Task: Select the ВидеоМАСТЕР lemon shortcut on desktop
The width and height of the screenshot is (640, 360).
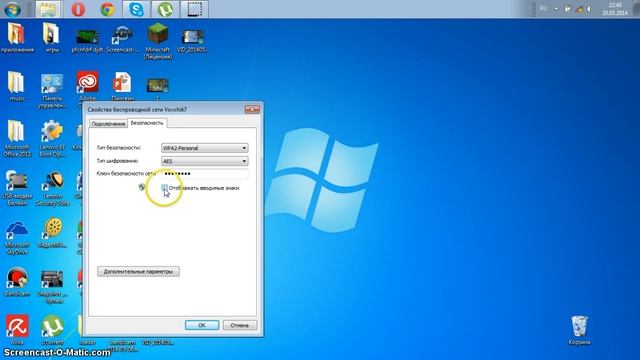Action: [52, 233]
